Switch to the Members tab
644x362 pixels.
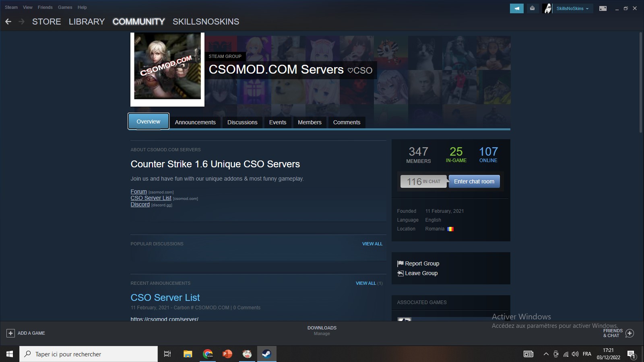310,122
